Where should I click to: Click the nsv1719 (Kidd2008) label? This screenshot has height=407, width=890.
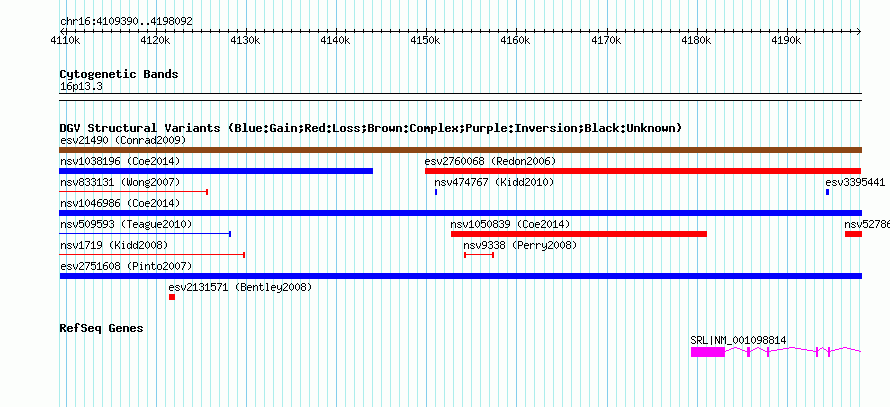(x=114, y=245)
